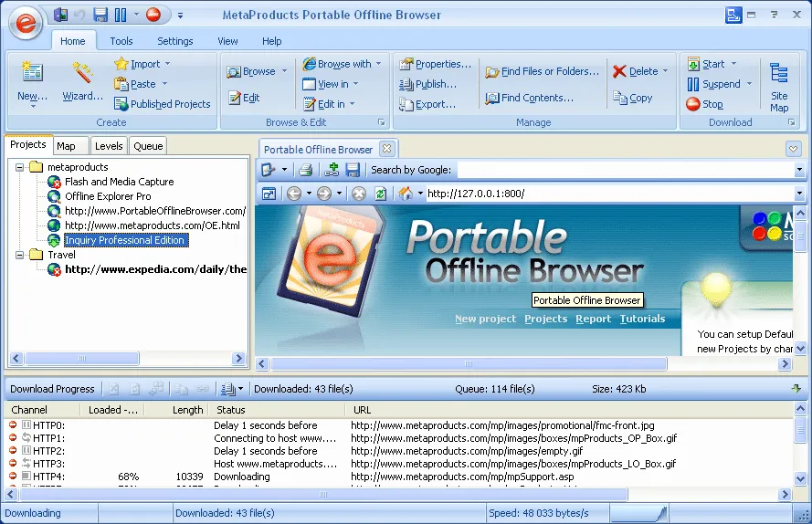Open the Site Map

click(x=779, y=87)
